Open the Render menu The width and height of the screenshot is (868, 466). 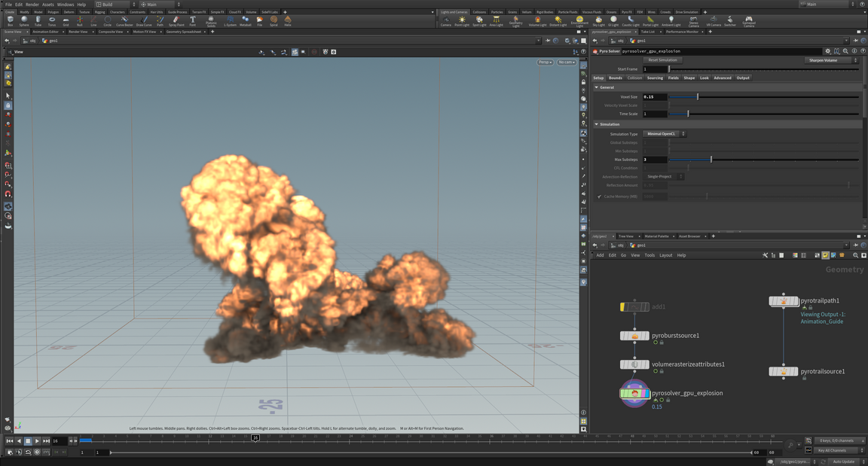click(32, 5)
